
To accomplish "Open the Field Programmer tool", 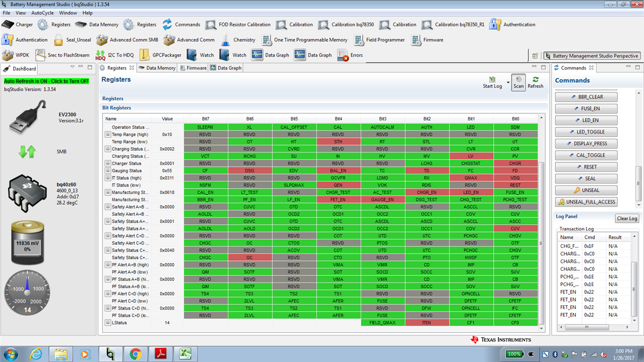I will click(379, 40).
